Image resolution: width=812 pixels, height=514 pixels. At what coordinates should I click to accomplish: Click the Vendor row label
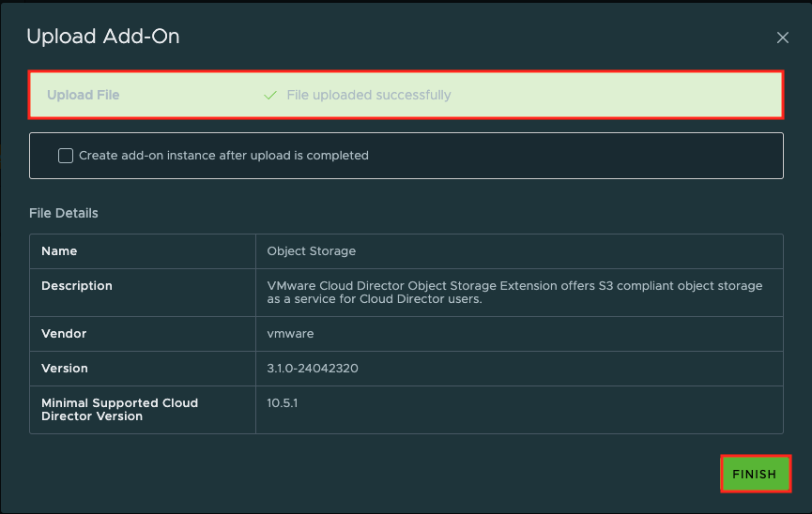pyautogui.click(x=64, y=334)
